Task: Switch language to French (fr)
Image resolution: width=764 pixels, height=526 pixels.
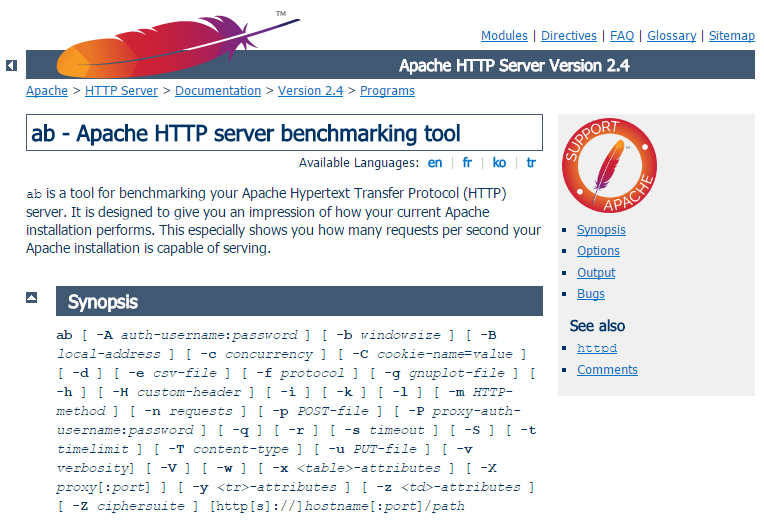Action: 467,163
